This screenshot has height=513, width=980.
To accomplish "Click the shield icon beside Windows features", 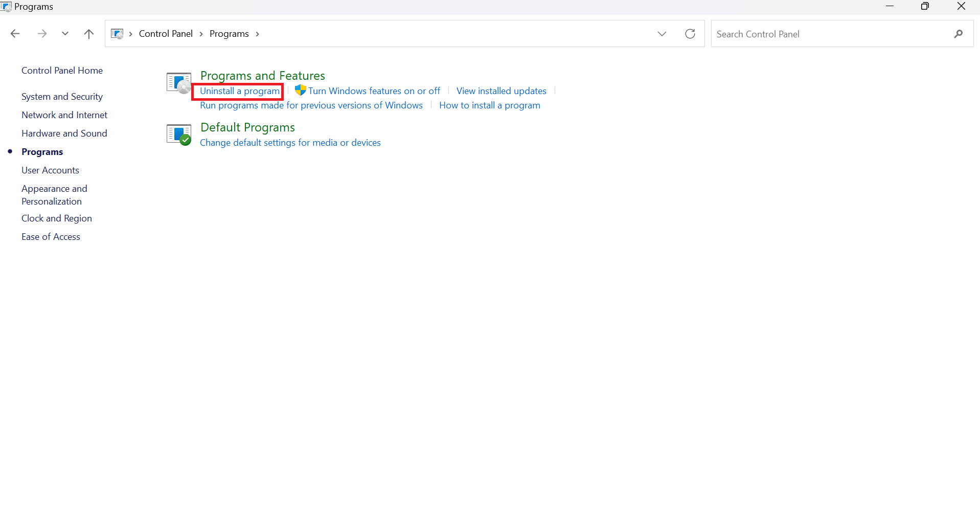I will tap(301, 91).
